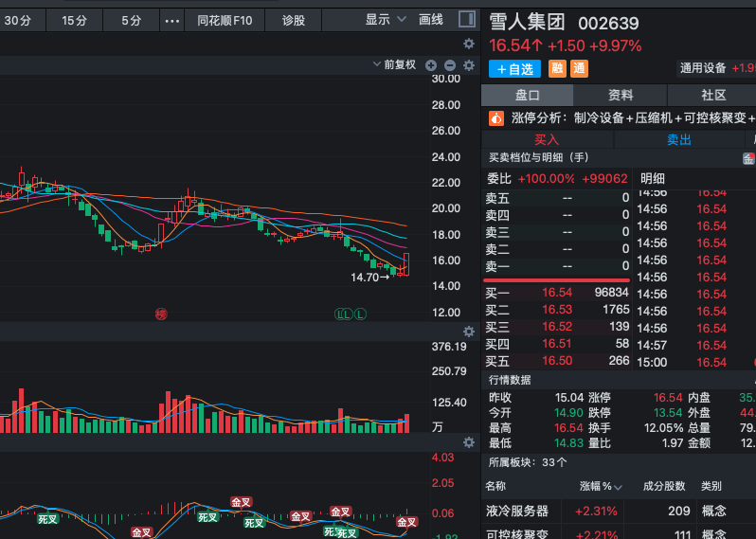Image resolution: width=756 pixels, height=539 pixels.
Task: Open the 前复权 adjustment dropdown
Action: tap(394, 64)
